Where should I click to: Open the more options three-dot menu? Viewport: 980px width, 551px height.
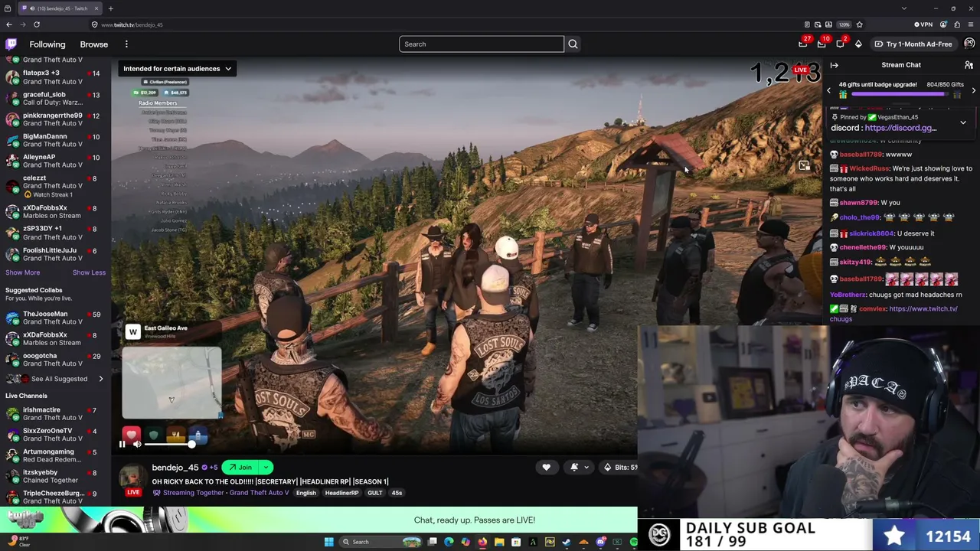126,44
